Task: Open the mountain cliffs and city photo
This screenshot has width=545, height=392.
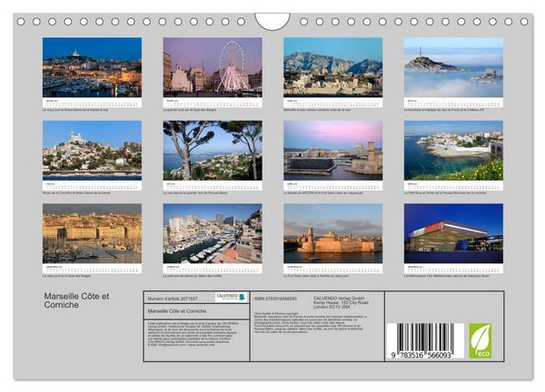Action: click(x=333, y=67)
